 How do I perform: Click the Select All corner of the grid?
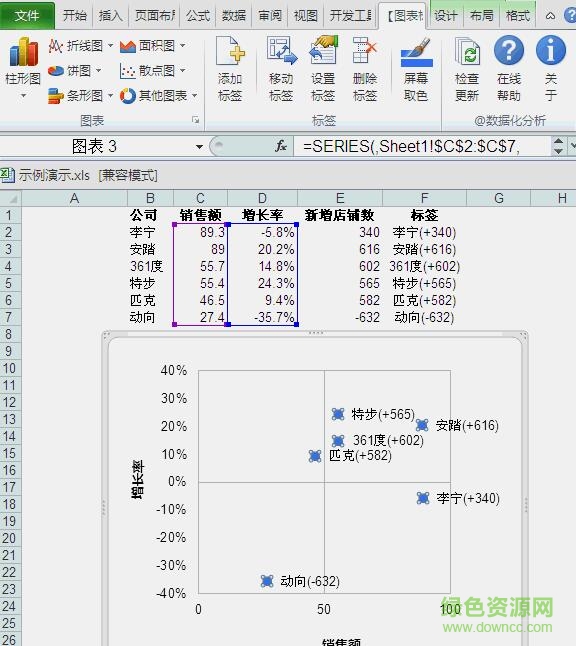11,198
